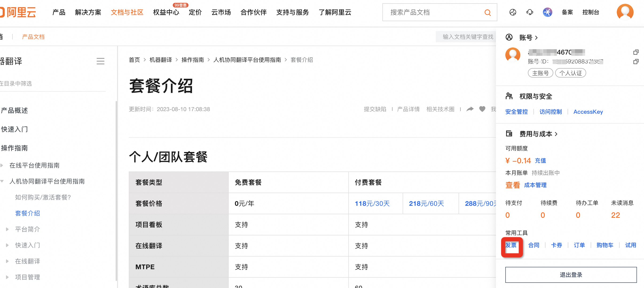Image resolution: width=644 pixels, height=288 pixels.
Task: Click 提交缺陷 link
Action: (x=375, y=109)
